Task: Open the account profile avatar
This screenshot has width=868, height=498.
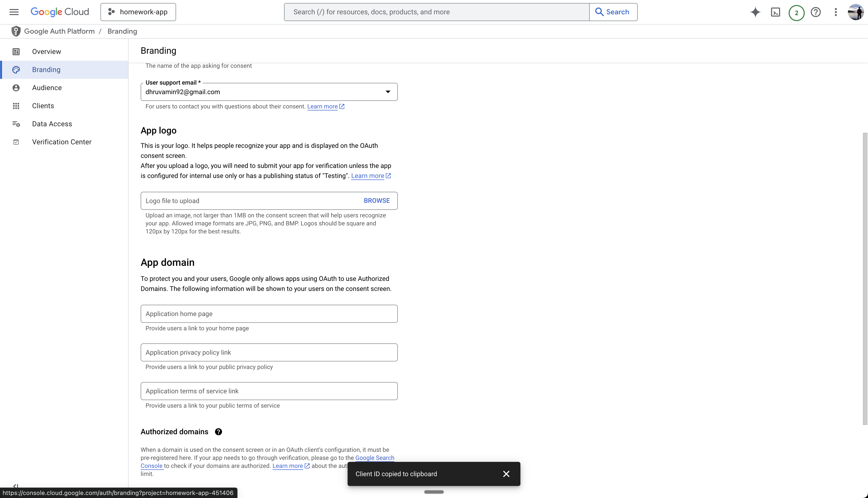Action: coord(856,12)
